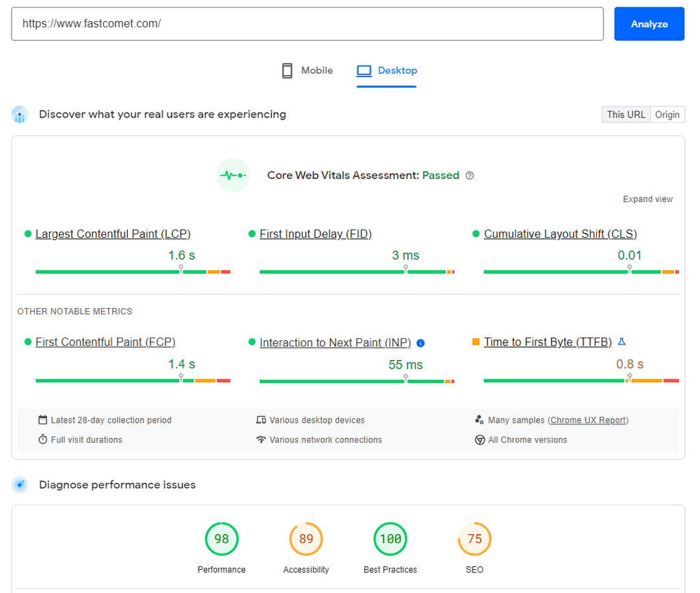Click the desktop device icon in summary row
This screenshot has height=593, width=700.
[260, 420]
